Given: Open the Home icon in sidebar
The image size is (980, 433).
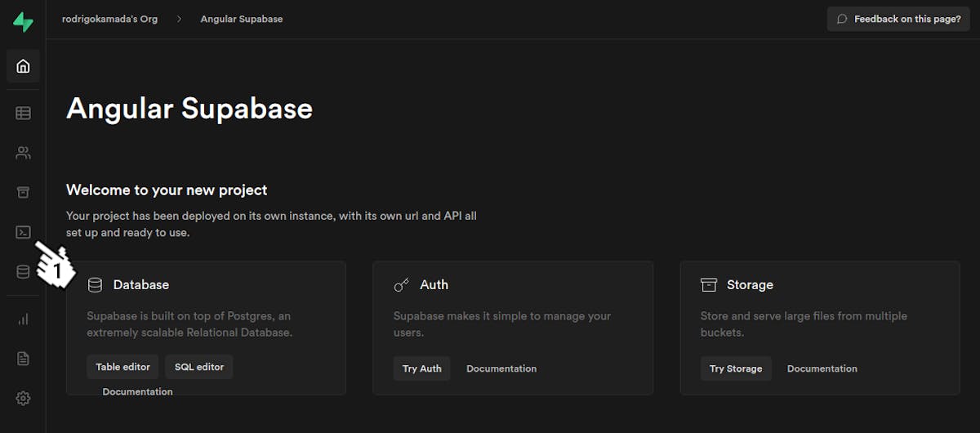Looking at the screenshot, I should (x=23, y=66).
